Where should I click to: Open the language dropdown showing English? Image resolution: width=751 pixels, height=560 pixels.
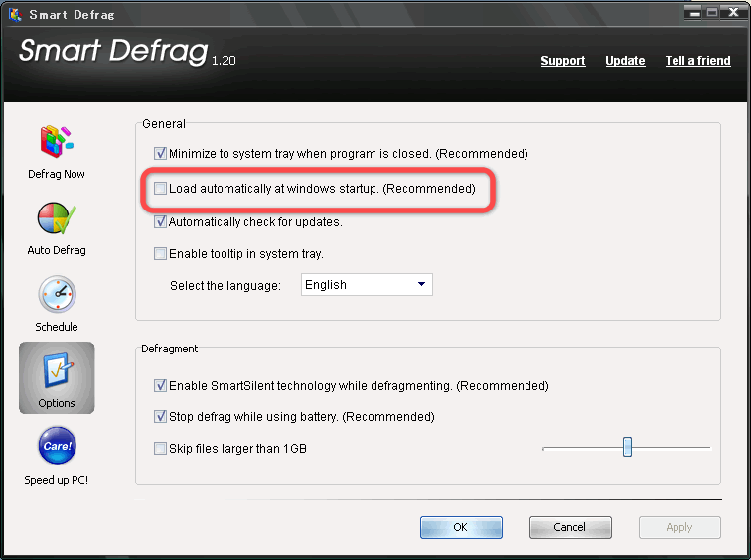[367, 285]
